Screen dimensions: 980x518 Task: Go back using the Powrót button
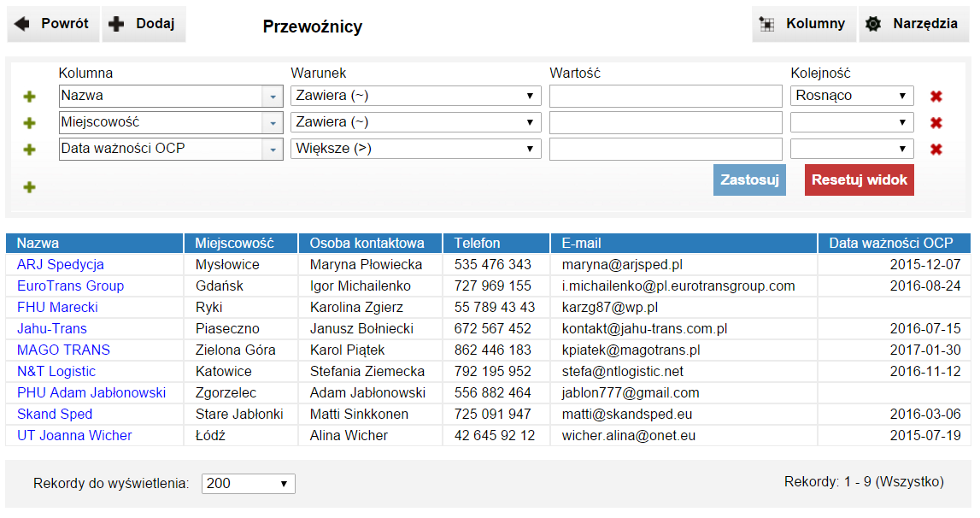click(53, 24)
